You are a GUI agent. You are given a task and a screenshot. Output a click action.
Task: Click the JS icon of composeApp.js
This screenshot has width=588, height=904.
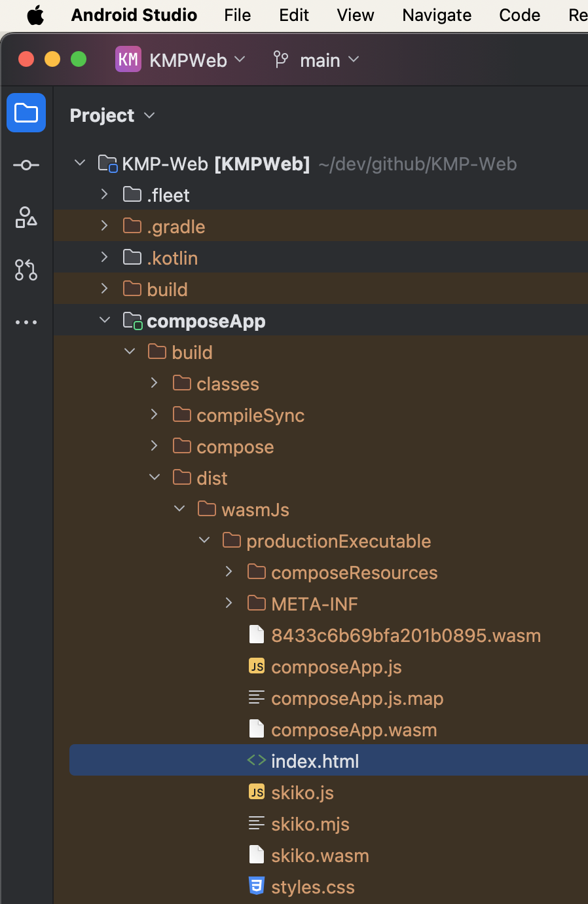(x=257, y=666)
